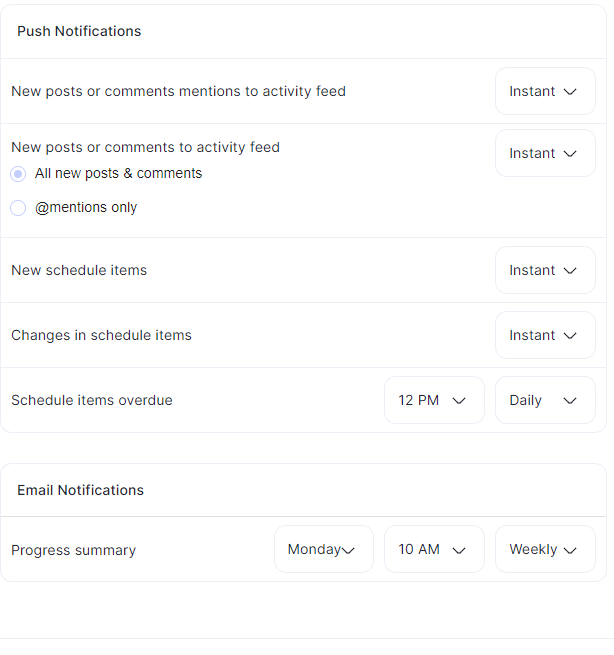Open 12 PM time dropdown
The image size is (614, 655).
pyautogui.click(x=434, y=400)
